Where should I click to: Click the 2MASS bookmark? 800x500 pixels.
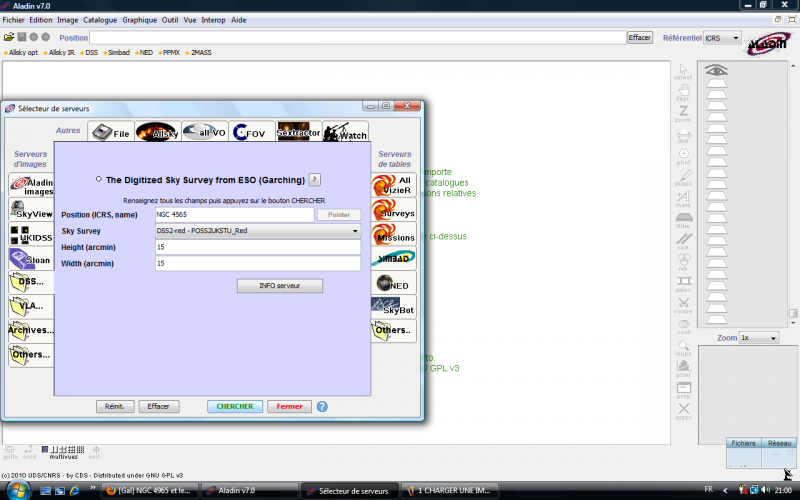198,53
